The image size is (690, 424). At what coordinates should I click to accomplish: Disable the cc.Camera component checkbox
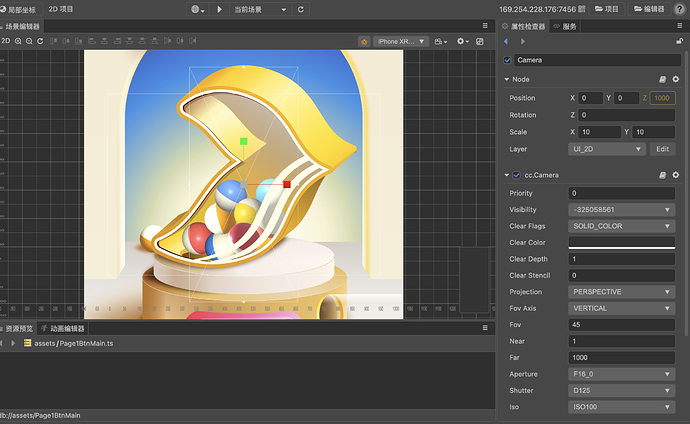517,175
